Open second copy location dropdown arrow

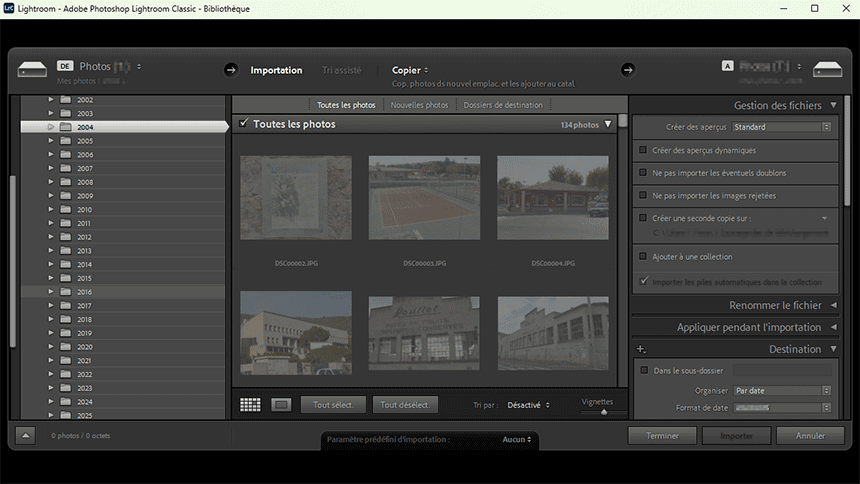[824, 218]
